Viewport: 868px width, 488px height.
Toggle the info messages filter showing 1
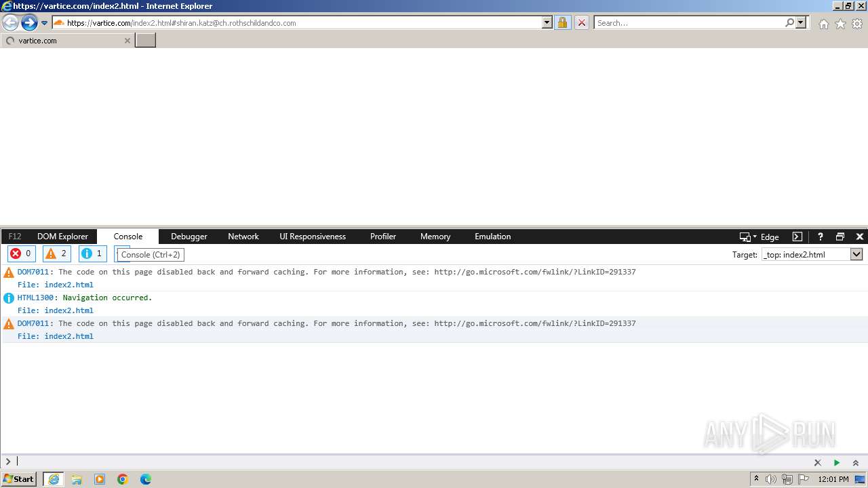92,253
